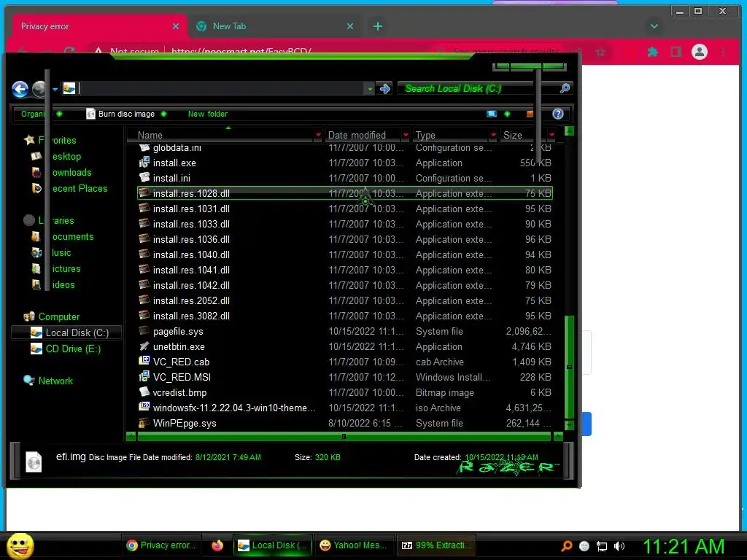Image resolution: width=747 pixels, height=560 pixels.
Task: Switch to Privacy error taskbar button
Action: [161, 545]
